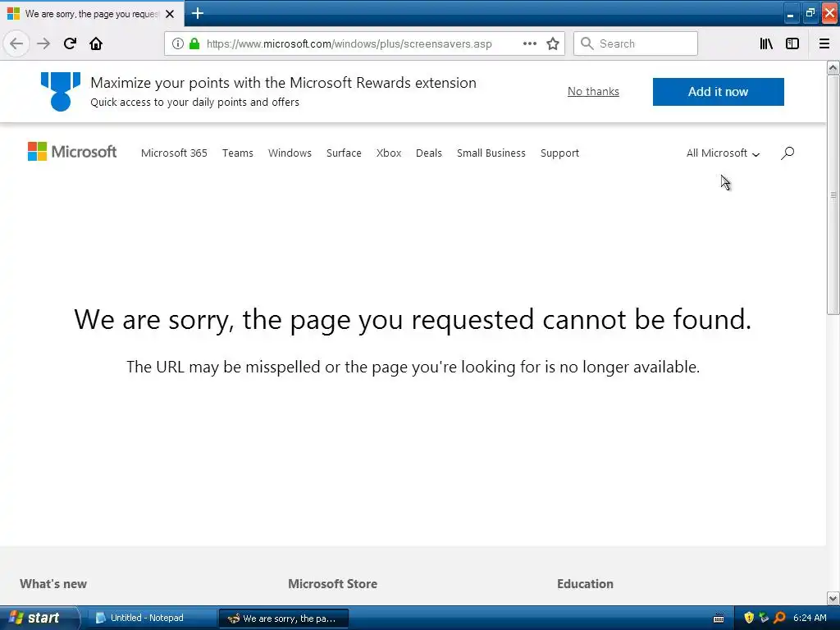
Task: Go to Teams in the nav bar
Action: point(238,153)
